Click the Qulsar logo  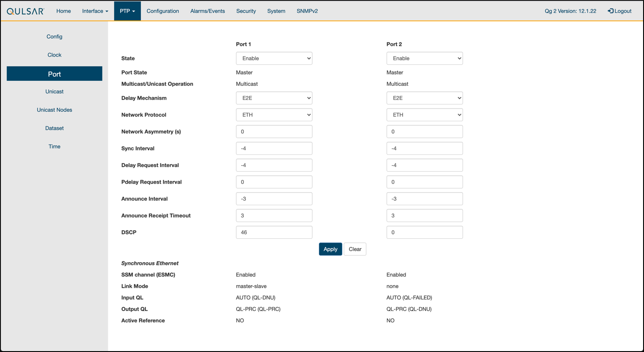tap(26, 11)
